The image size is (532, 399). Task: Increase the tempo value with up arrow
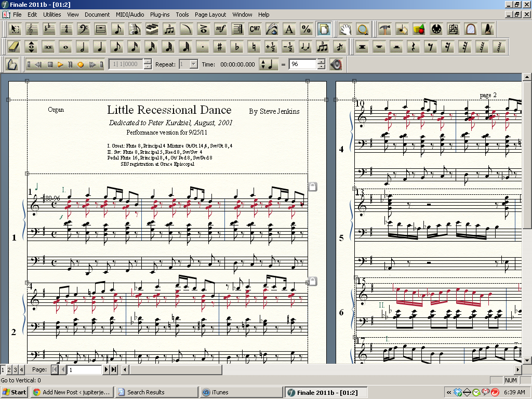coord(321,61)
